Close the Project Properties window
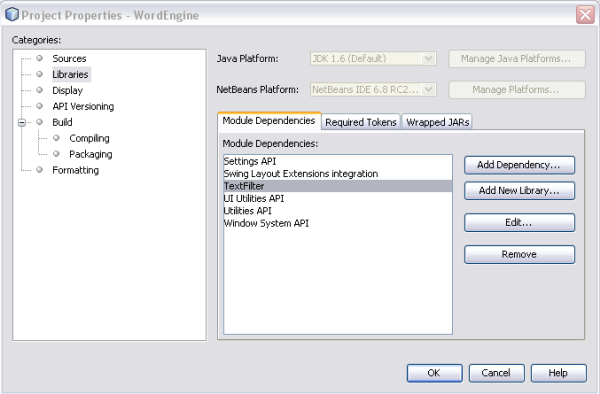Screen dimensions: 600x394 pyautogui.click(x=585, y=15)
